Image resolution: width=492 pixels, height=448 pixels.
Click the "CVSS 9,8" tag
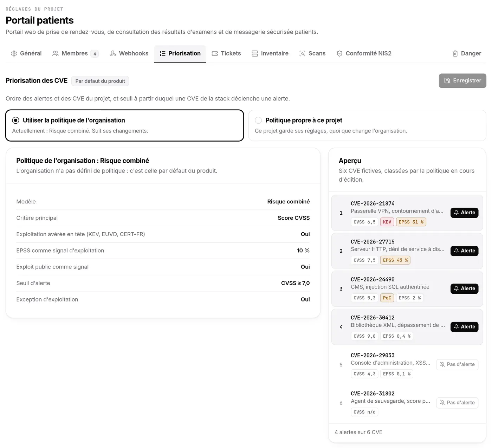364,336
